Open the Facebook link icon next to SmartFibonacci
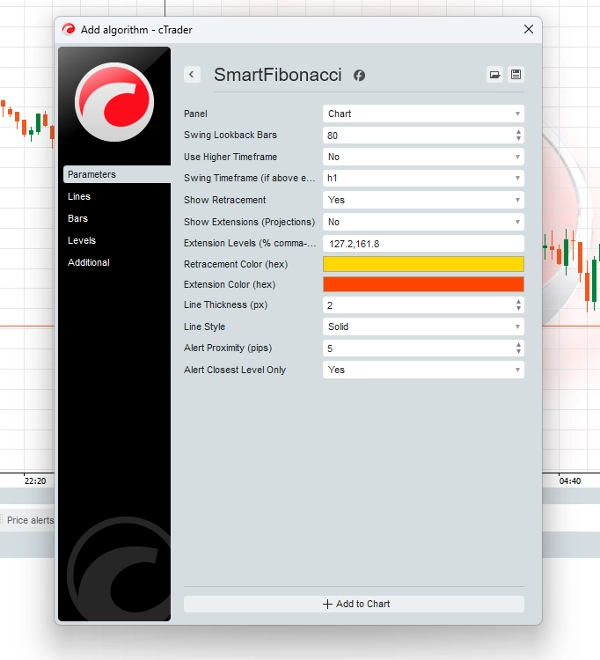Viewport: 600px width, 660px height. (x=359, y=76)
